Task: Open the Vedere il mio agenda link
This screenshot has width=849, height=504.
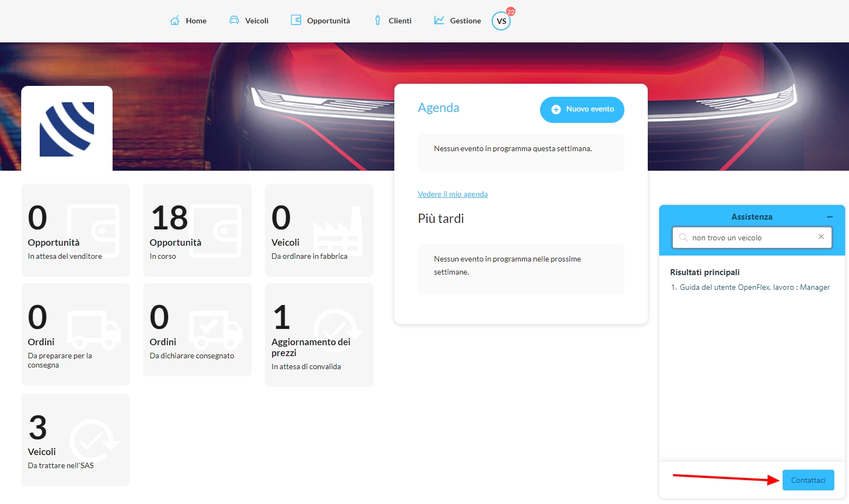Action: pyautogui.click(x=453, y=194)
